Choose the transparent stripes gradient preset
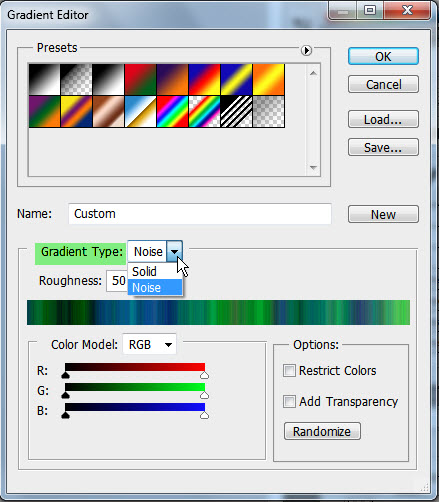 (x=236, y=112)
